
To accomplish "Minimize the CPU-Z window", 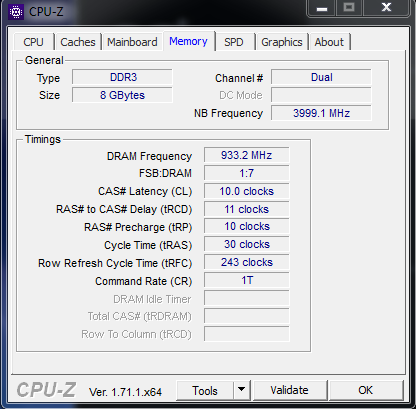I will click(x=322, y=8).
